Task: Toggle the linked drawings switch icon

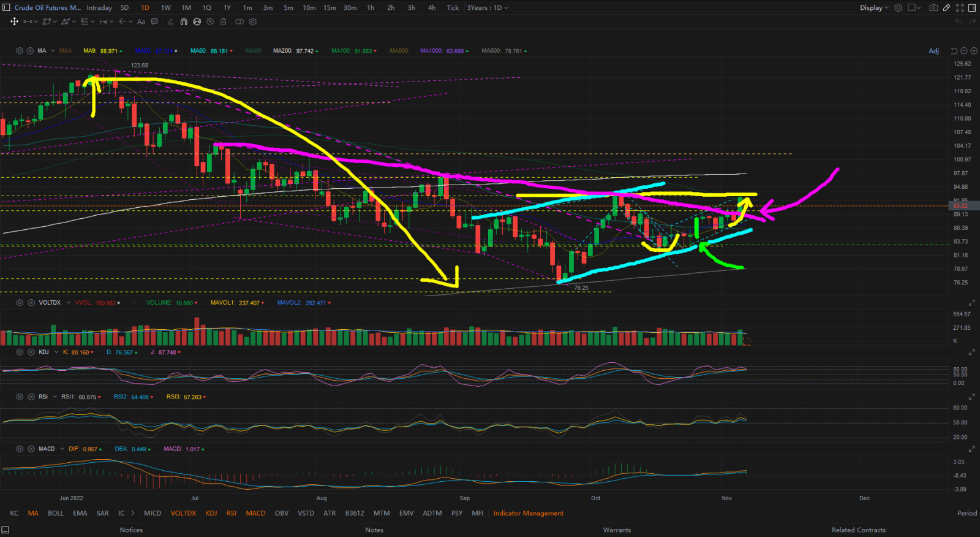Action: (239, 21)
